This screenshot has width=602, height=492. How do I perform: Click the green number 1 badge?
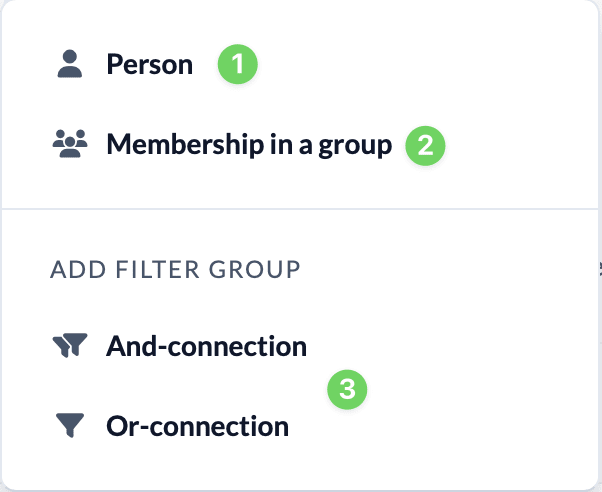point(239,65)
